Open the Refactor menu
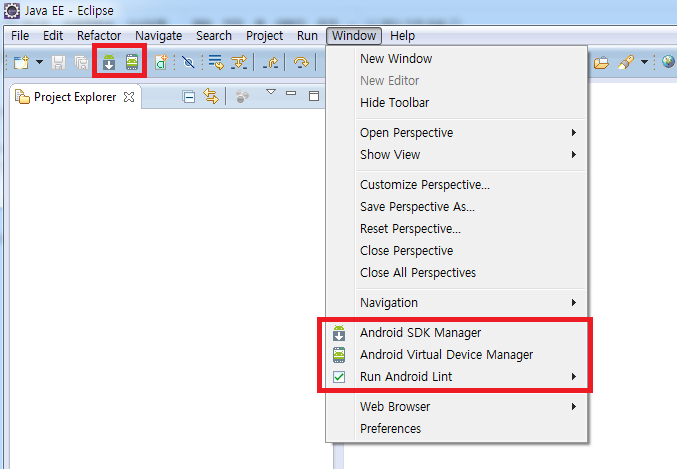677x469 pixels. (x=99, y=36)
